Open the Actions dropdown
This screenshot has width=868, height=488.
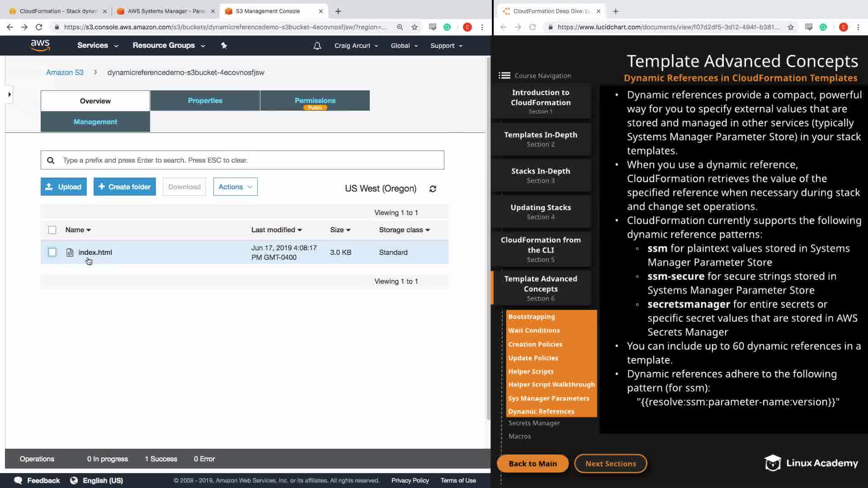click(235, 187)
